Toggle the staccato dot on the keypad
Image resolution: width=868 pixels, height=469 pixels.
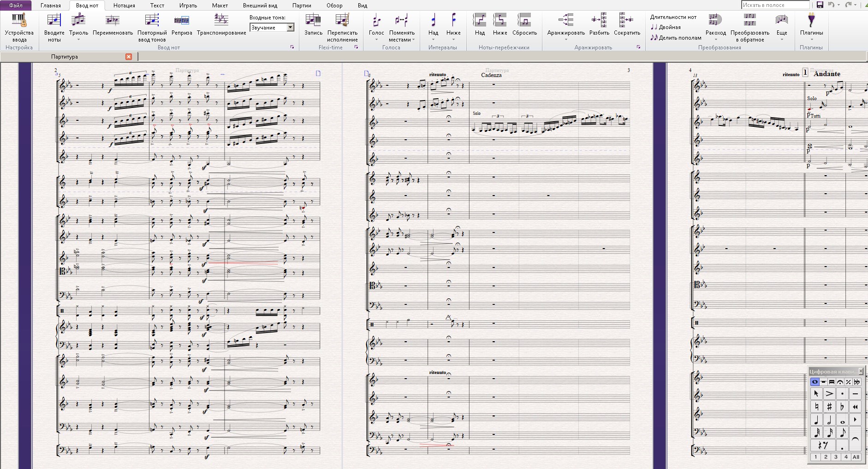842,394
